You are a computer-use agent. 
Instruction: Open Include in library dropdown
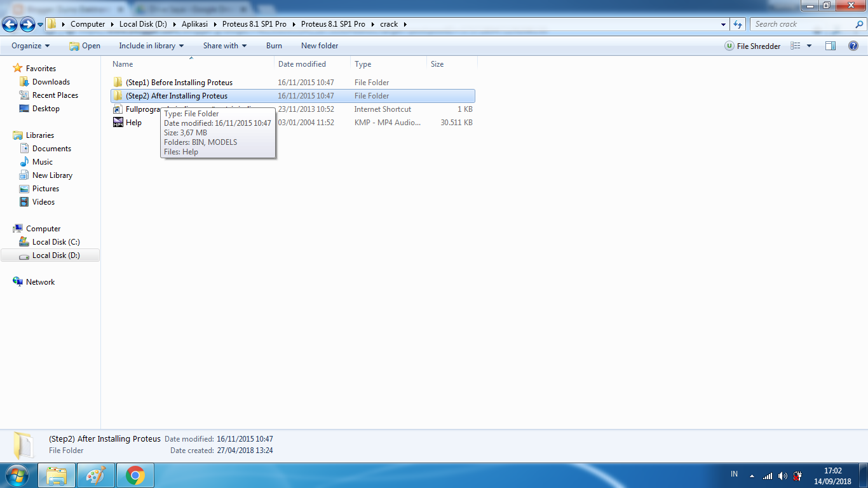151,46
